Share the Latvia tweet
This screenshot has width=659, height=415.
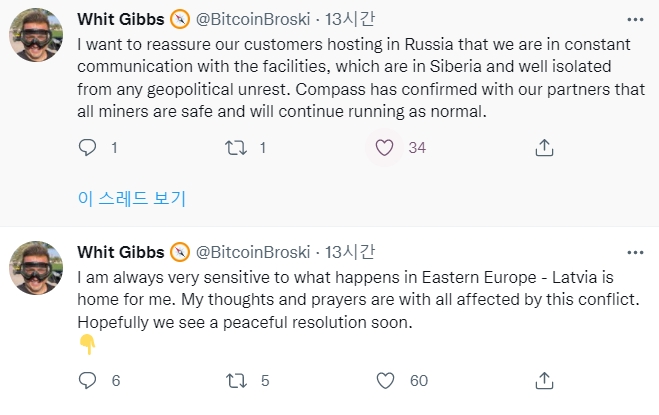point(544,380)
